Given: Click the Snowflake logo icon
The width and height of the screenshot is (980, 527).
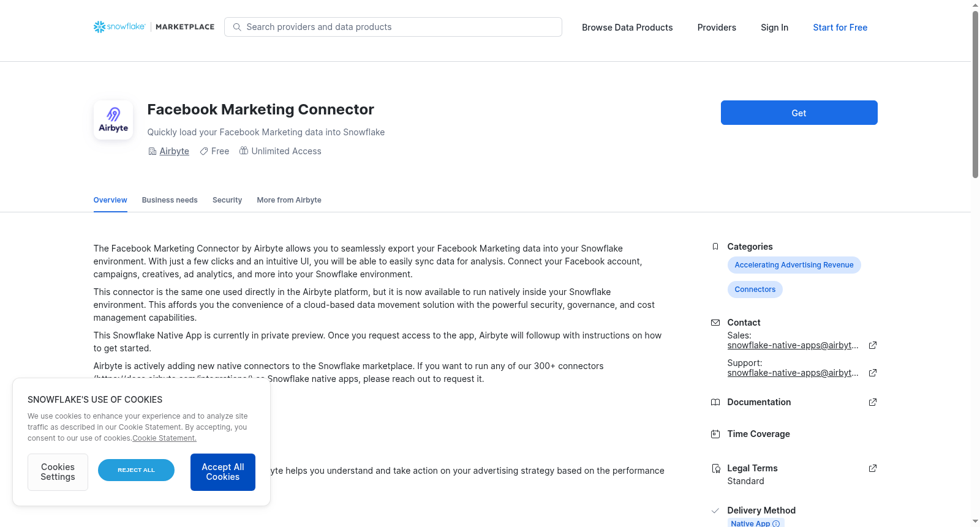Looking at the screenshot, I should tap(99, 27).
